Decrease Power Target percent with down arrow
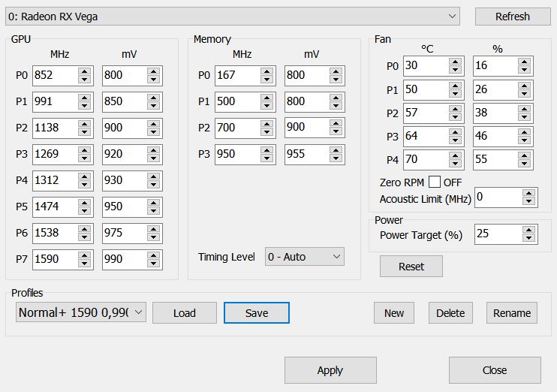 pos(529,238)
